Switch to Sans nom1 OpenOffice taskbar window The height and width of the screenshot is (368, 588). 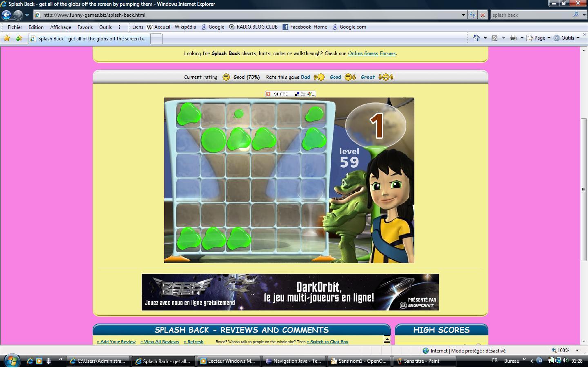359,361
